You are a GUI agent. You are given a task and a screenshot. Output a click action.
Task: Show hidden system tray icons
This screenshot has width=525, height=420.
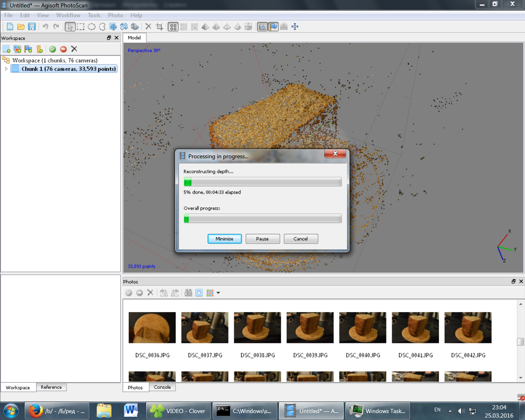pos(450,411)
